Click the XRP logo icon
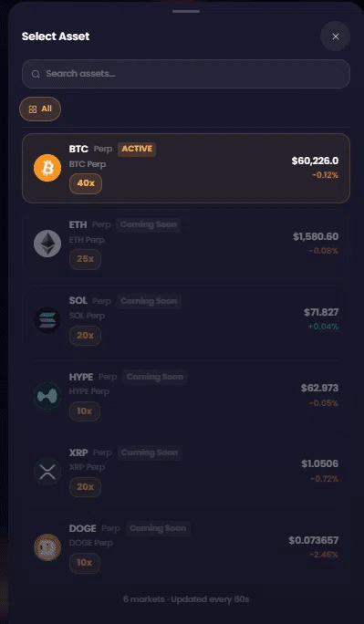This screenshot has height=624, width=364. click(47, 472)
